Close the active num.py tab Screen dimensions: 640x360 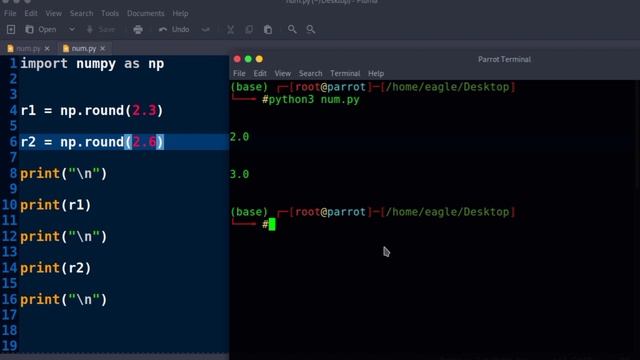point(102,48)
